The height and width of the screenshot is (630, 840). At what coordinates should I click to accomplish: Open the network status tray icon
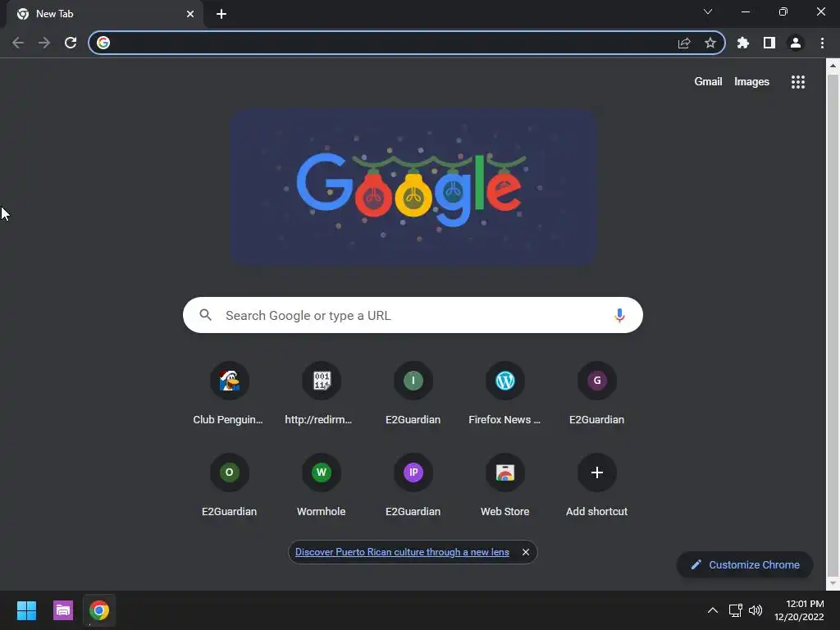tap(736, 610)
